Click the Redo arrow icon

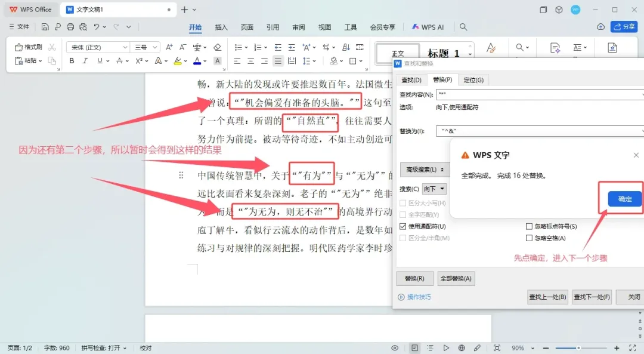point(116,27)
